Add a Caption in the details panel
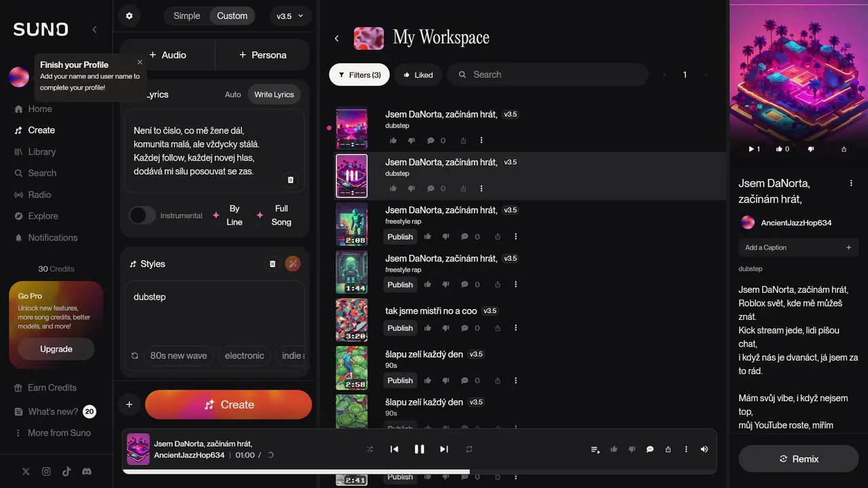Screen dimensions: 868x488 click(x=798, y=247)
